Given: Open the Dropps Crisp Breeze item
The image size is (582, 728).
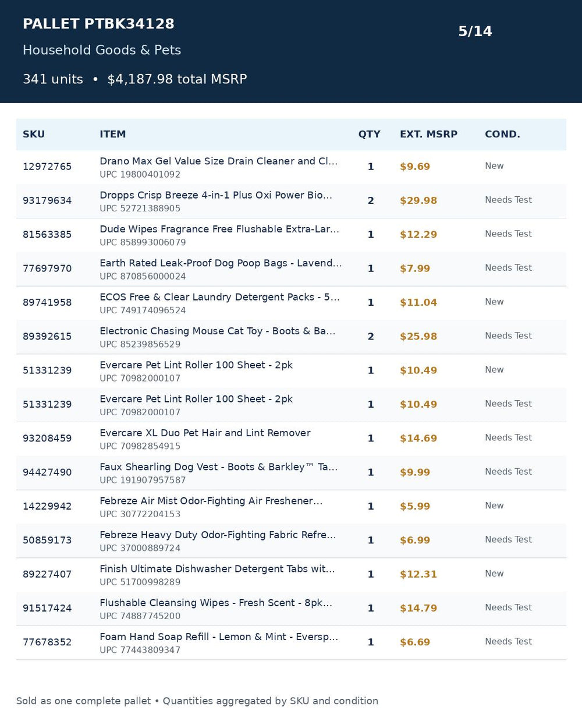Looking at the screenshot, I should point(216,195).
